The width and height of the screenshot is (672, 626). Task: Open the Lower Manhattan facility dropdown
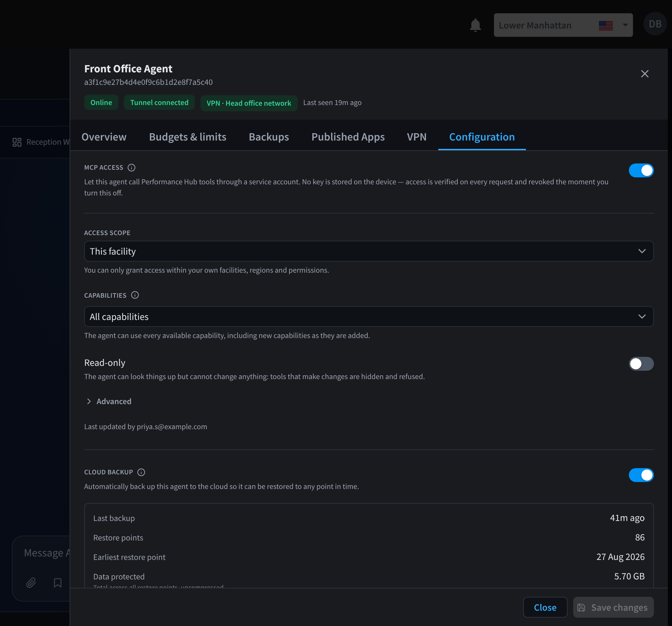(563, 25)
